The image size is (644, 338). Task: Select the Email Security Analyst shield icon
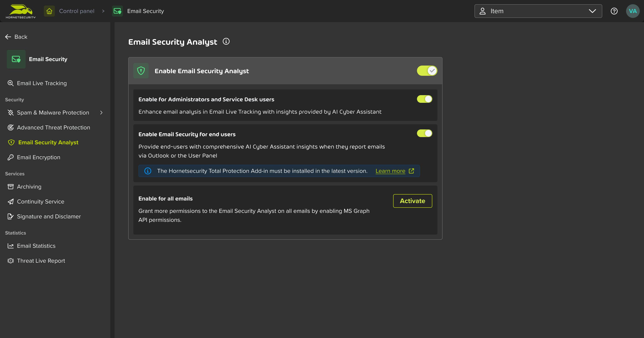click(11, 142)
